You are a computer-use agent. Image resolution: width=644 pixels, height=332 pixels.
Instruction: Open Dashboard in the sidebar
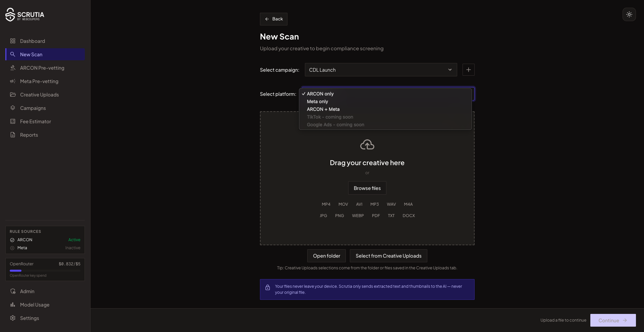(45, 41)
